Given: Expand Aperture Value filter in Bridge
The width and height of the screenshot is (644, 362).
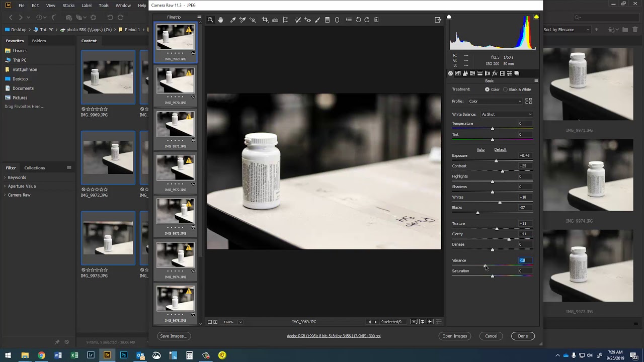Looking at the screenshot, I should (x=5, y=186).
